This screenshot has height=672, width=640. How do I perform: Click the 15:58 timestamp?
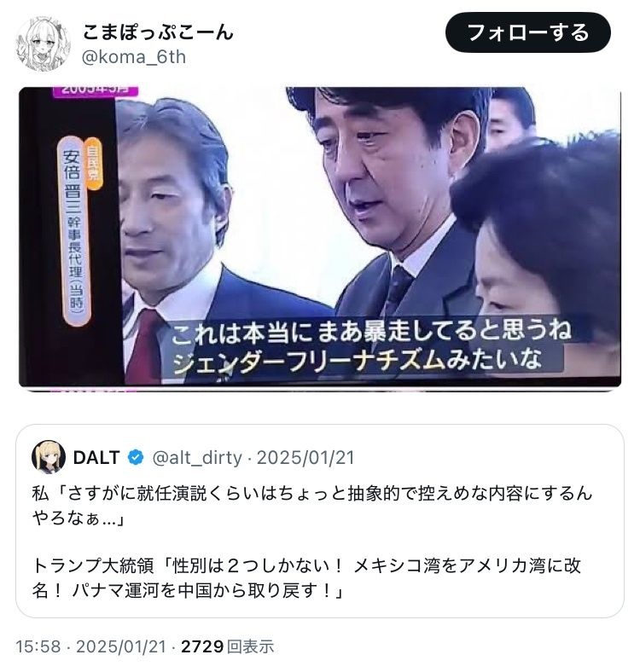(38, 646)
